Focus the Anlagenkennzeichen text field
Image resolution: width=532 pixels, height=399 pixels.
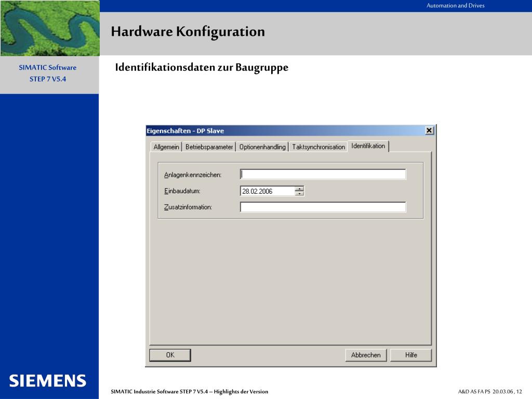(x=323, y=175)
